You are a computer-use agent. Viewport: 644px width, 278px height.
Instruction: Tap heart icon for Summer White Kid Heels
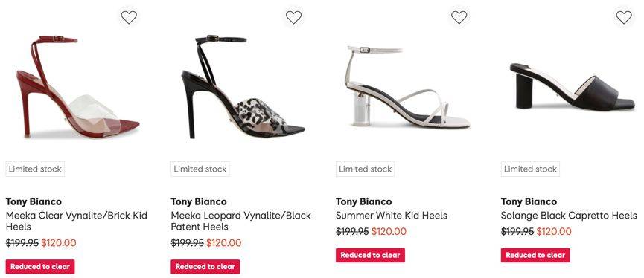pos(459,18)
